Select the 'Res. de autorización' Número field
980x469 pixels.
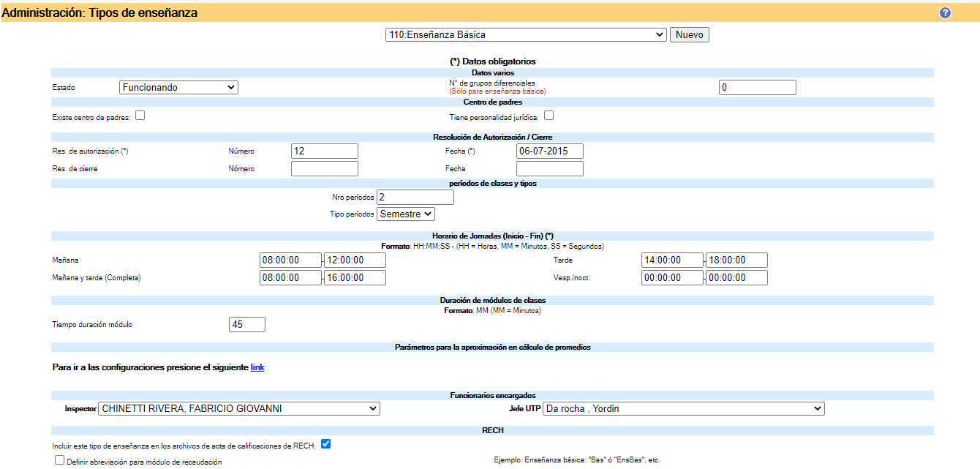click(x=324, y=151)
